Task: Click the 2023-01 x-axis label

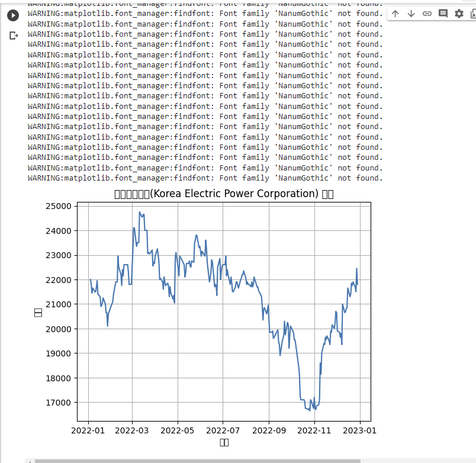Action: [x=360, y=430]
